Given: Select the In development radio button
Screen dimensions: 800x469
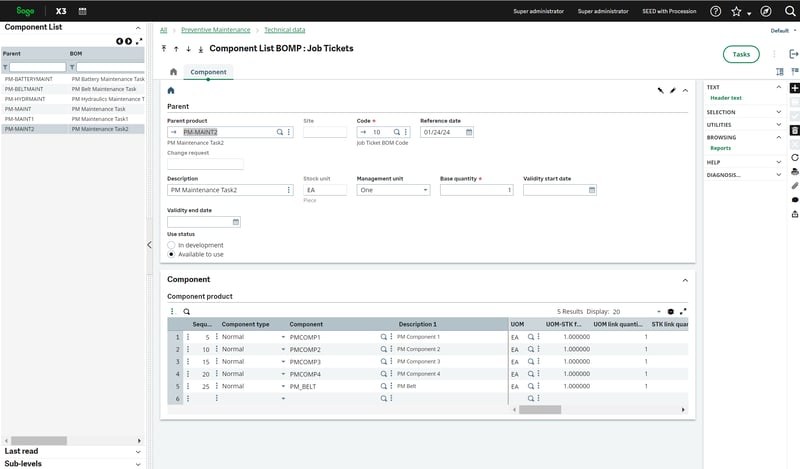Looking at the screenshot, I should tap(171, 245).
